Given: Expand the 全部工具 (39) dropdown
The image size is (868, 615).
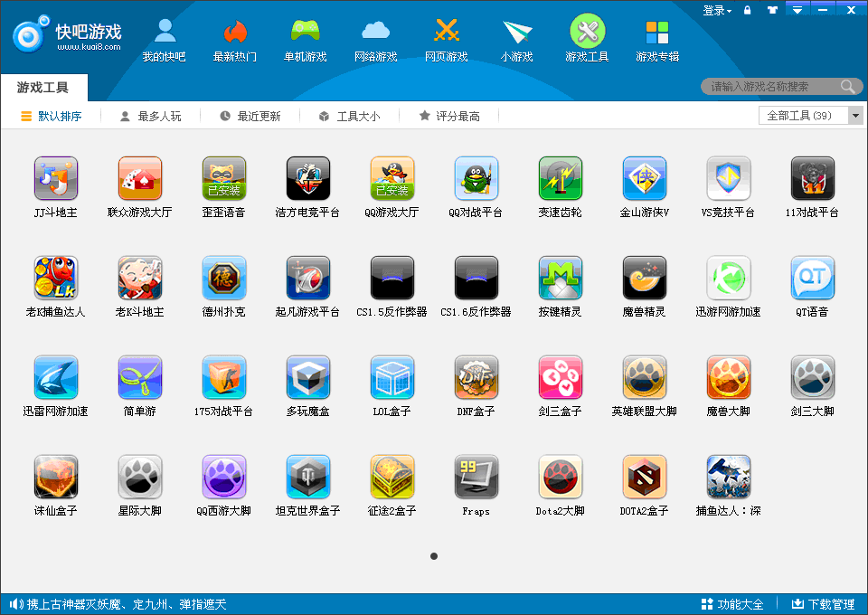Looking at the screenshot, I should pyautogui.click(x=855, y=116).
